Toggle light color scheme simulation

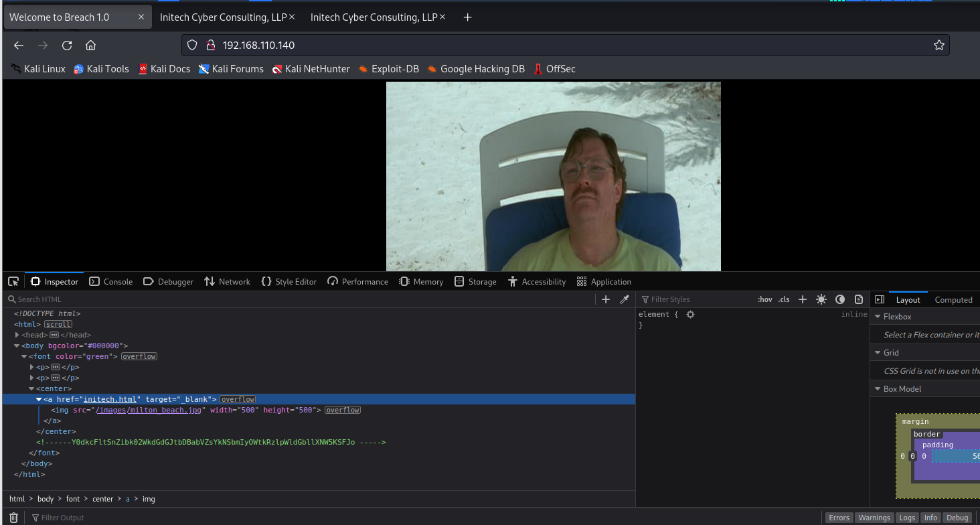[821, 299]
